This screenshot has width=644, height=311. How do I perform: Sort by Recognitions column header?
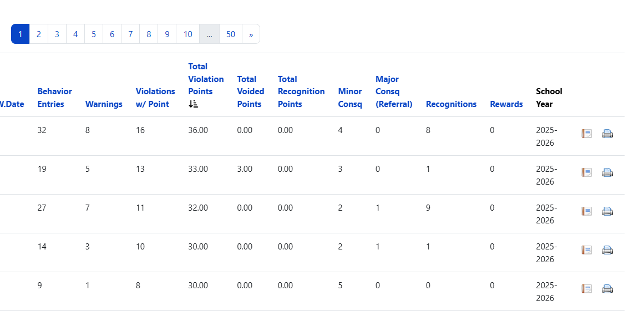pos(451,104)
